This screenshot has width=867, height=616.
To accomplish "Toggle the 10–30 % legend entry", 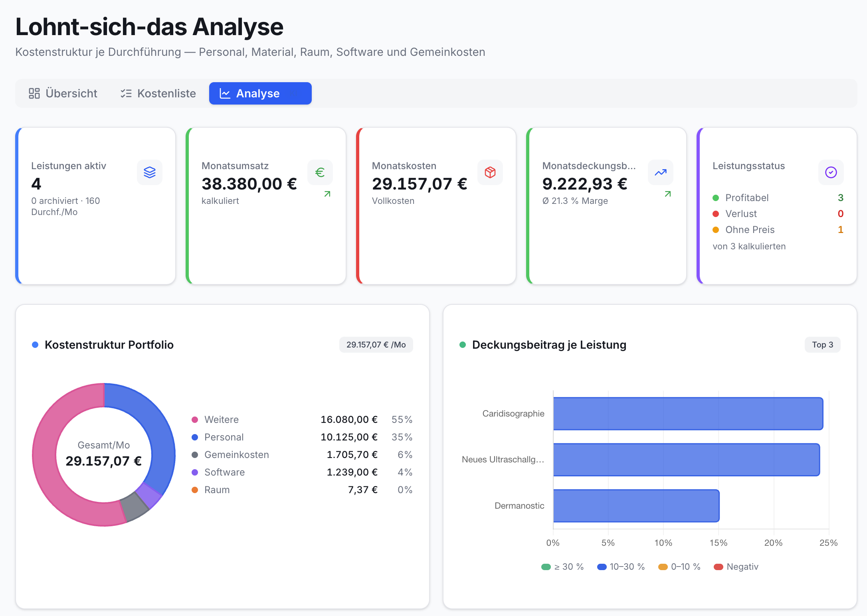I will coord(621,567).
